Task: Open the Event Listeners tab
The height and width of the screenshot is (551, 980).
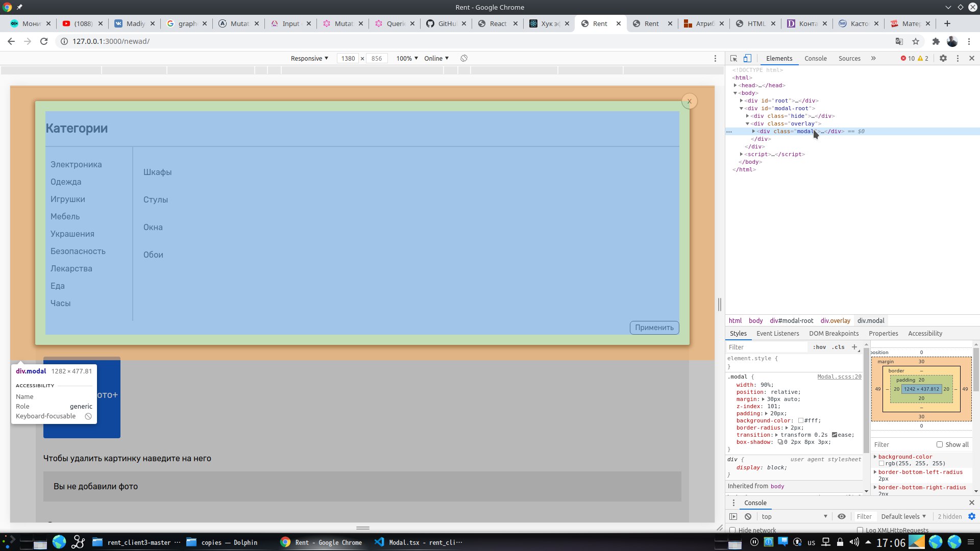Action: tap(777, 333)
